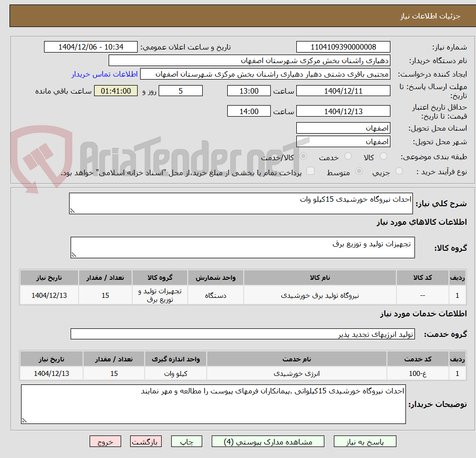Click the response deadline date 1404/12/11

pos(343,91)
